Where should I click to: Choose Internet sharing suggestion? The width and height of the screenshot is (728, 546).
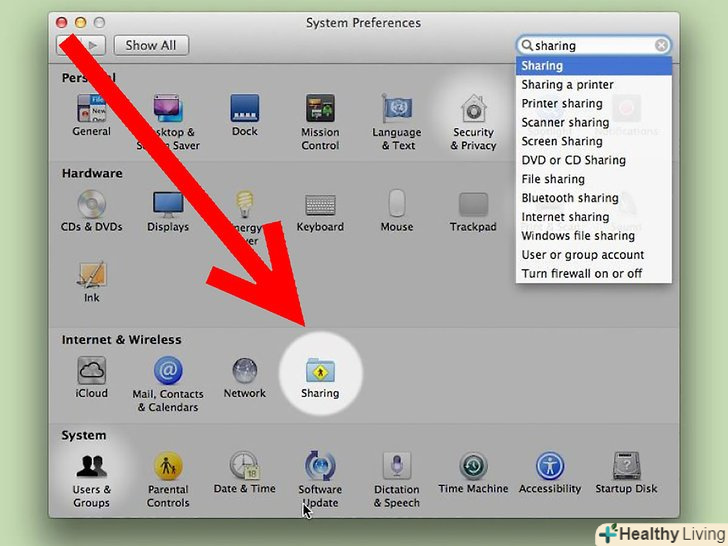(593, 217)
